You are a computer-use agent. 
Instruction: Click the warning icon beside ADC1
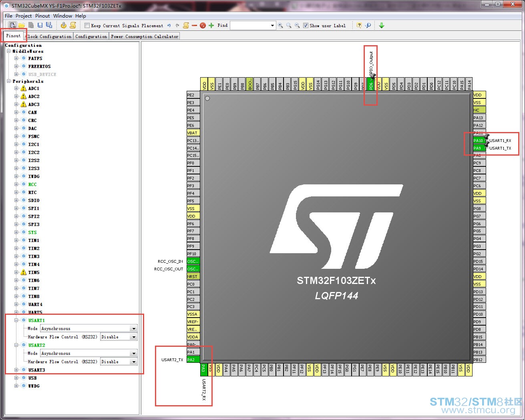point(24,88)
